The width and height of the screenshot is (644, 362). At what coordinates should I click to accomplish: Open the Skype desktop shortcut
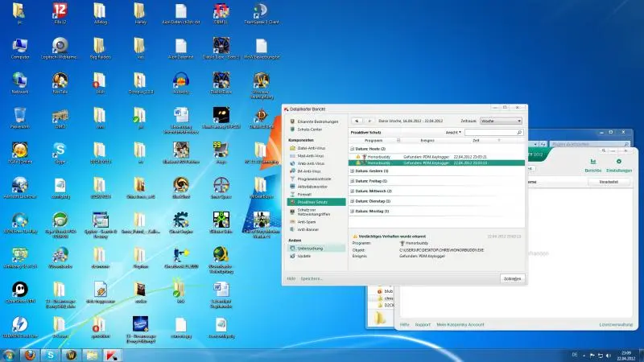click(x=59, y=150)
